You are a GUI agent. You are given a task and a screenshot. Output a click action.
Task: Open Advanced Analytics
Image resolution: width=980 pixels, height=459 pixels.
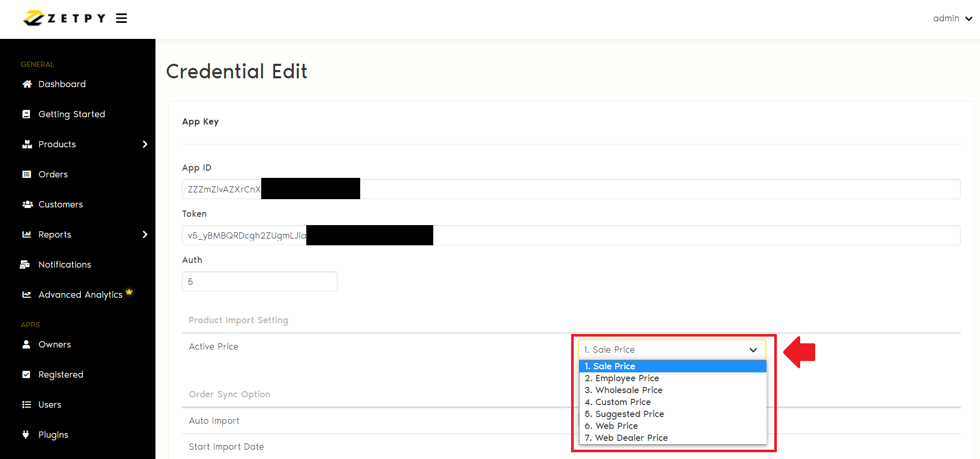80,295
